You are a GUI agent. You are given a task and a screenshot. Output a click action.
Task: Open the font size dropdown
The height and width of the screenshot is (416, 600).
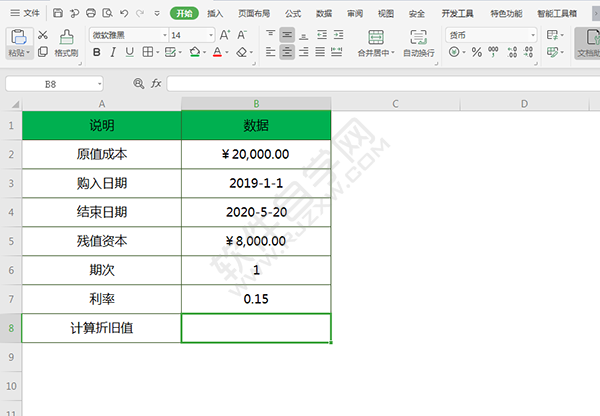pyautogui.click(x=211, y=35)
